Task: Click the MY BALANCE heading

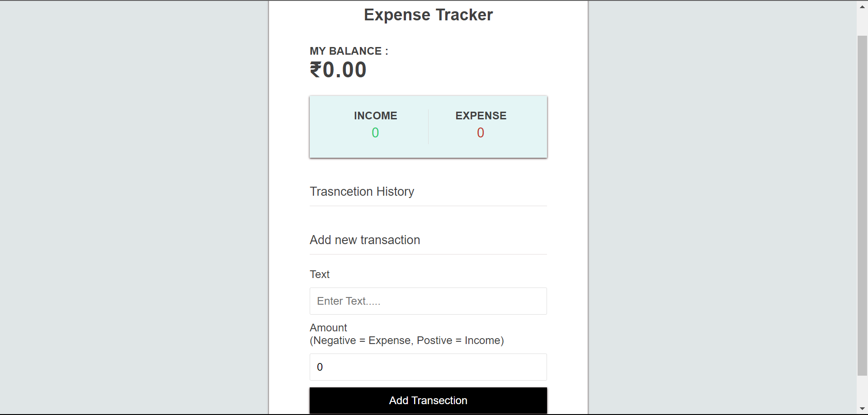Action: (349, 51)
